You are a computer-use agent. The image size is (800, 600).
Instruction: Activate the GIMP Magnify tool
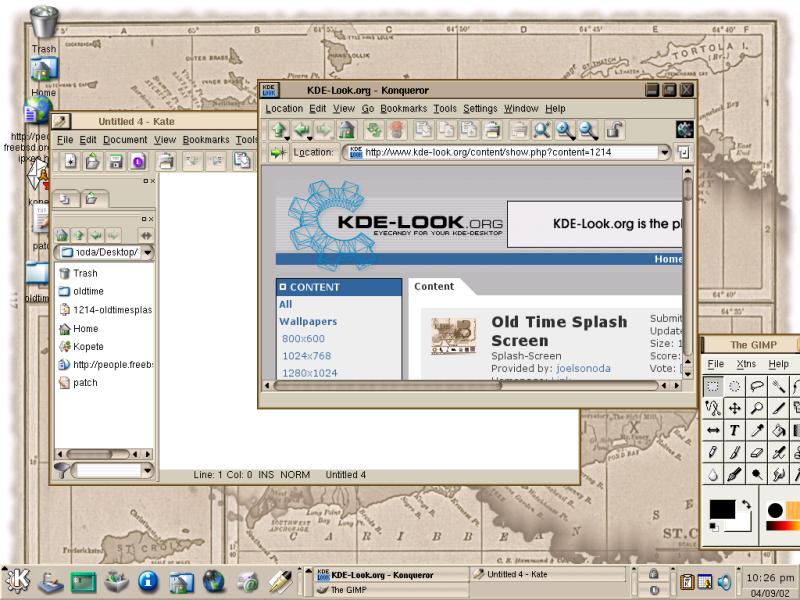(757, 408)
